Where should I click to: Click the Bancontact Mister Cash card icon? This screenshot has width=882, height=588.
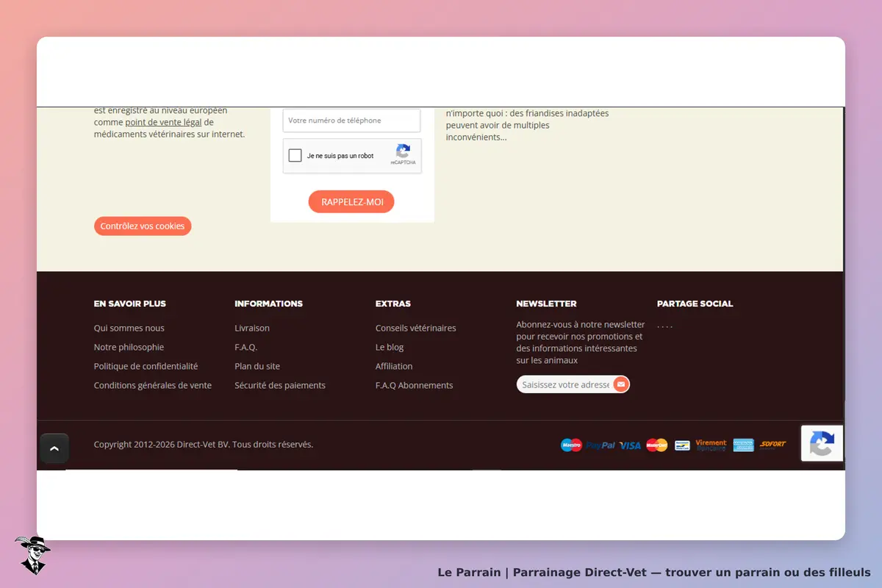click(x=682, y=445)
